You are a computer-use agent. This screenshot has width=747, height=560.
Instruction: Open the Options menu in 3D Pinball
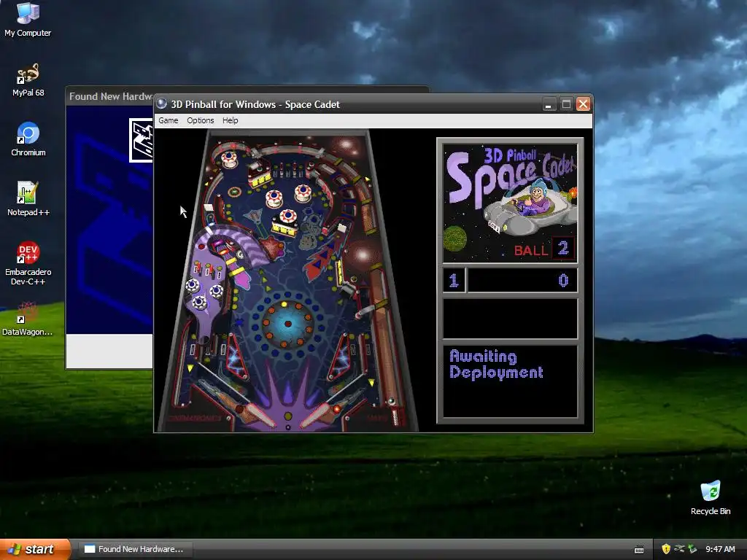tap(200, 120)
